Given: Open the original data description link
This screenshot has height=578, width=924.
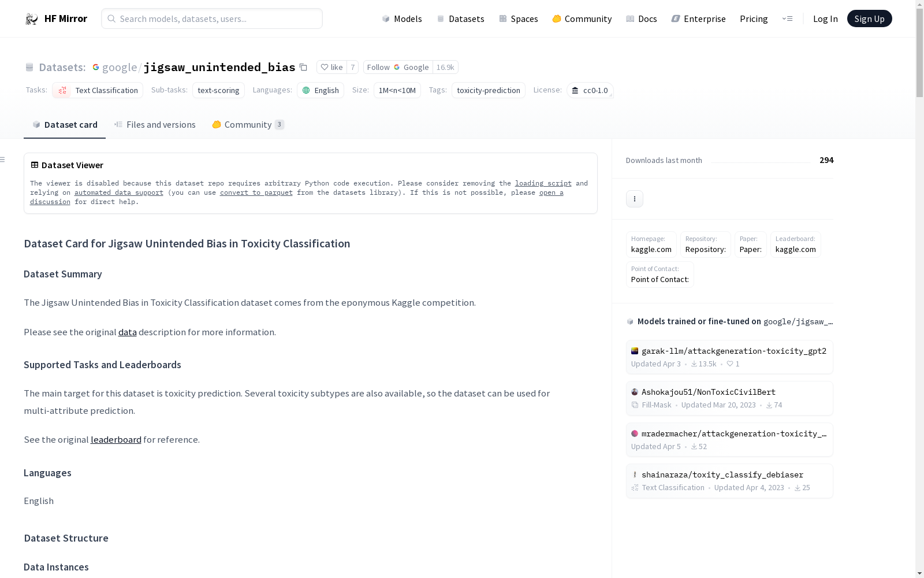Looking at the screenshot, I should click(128, 332).
